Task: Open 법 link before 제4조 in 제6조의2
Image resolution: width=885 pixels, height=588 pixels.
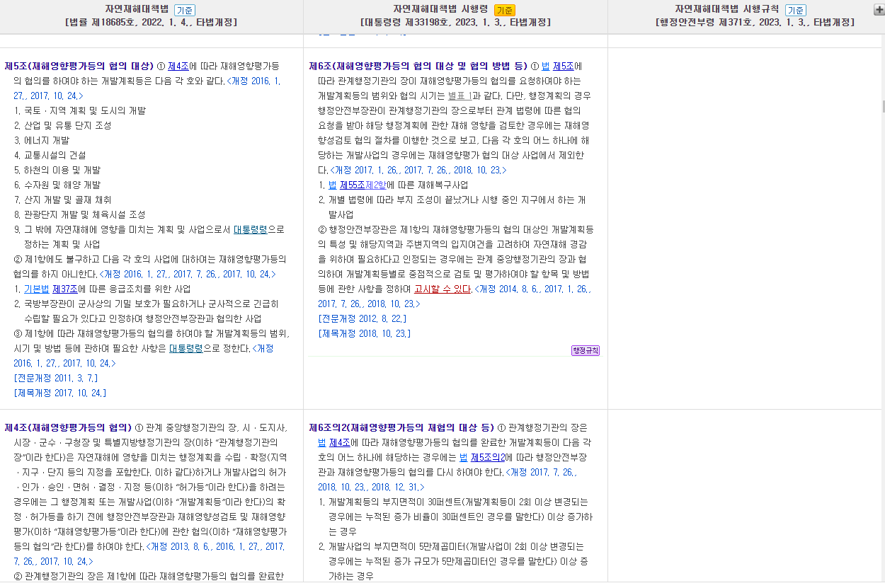Action: [322, 442]
